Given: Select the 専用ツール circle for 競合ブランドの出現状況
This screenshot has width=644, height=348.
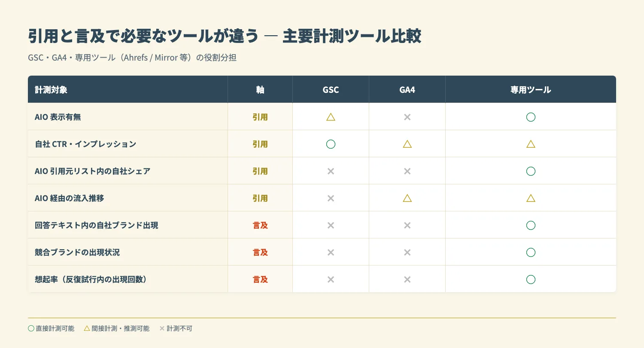Looking at the screenshot, I should tap(531, 252).
